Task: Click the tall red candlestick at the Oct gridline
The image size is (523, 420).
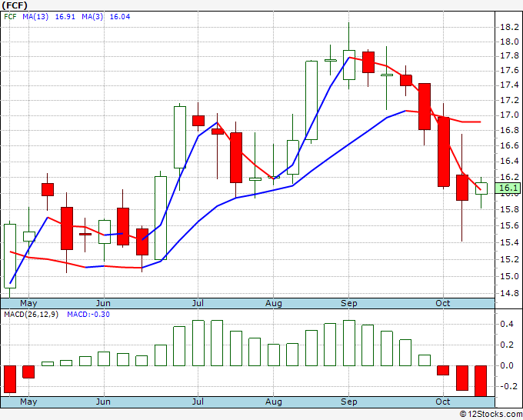Action: [444, 152]
